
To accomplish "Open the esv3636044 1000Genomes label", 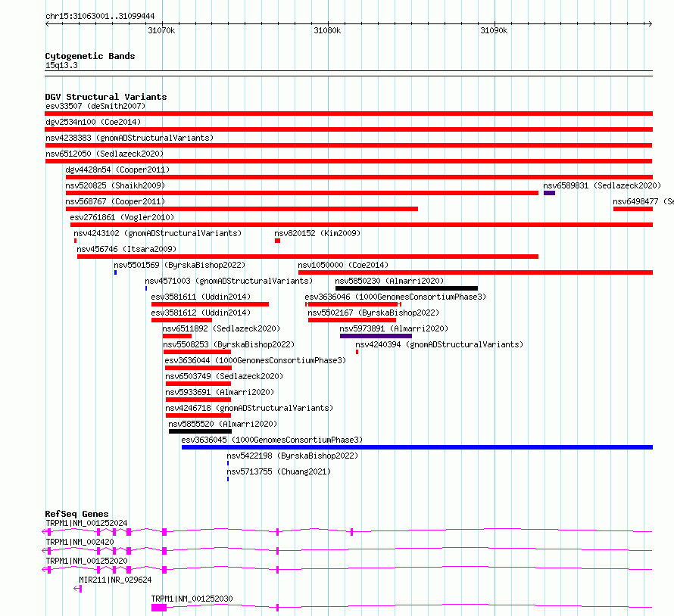I will tap(255, 360).
